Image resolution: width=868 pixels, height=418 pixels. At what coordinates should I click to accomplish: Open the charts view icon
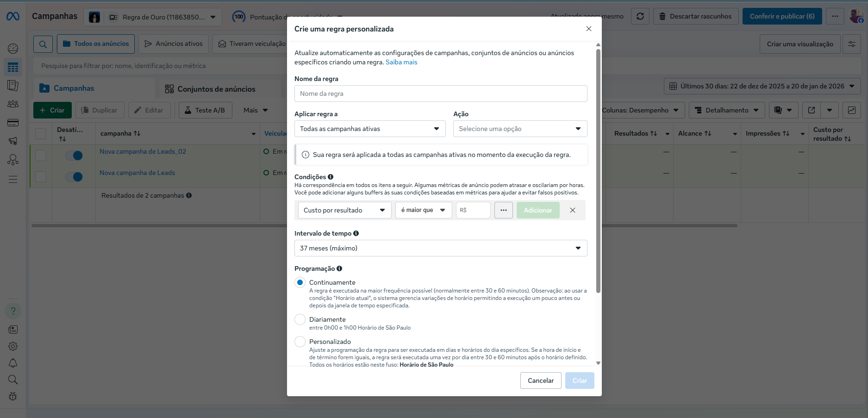pyautogui.click(x=851, y=110)
